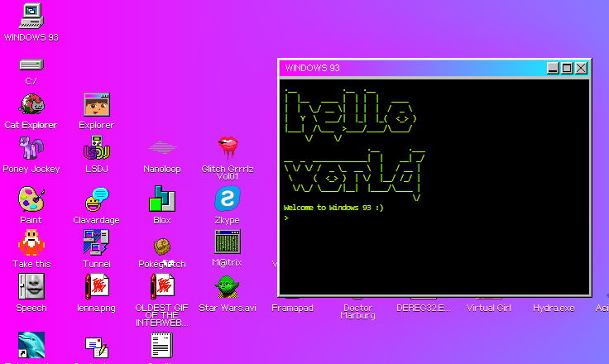Play Star Wars.avi Yoda icon
The height and width of the screenshot is (364, 609).
point(228,286)
